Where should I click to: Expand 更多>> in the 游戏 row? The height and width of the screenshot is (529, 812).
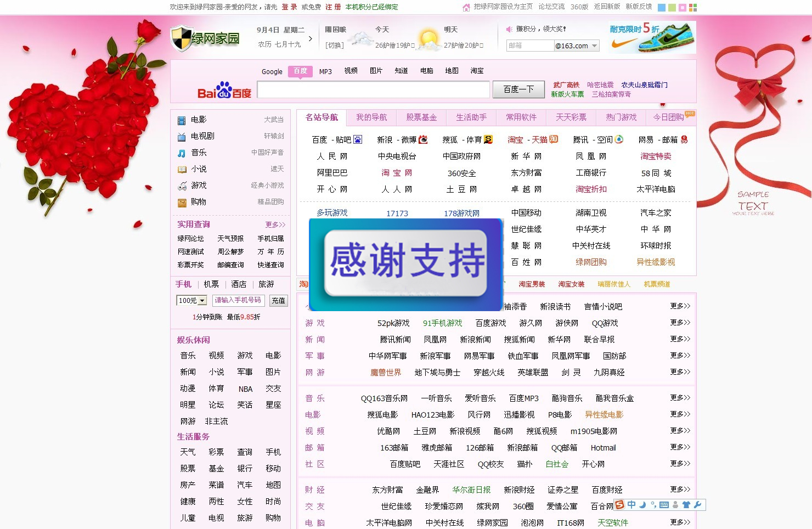[680, 322]
